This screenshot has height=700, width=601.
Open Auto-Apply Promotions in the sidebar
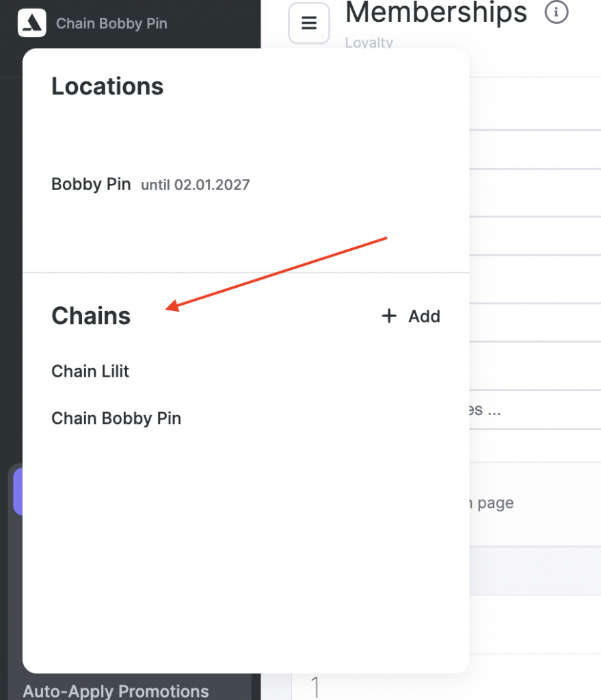pos(116,691)
